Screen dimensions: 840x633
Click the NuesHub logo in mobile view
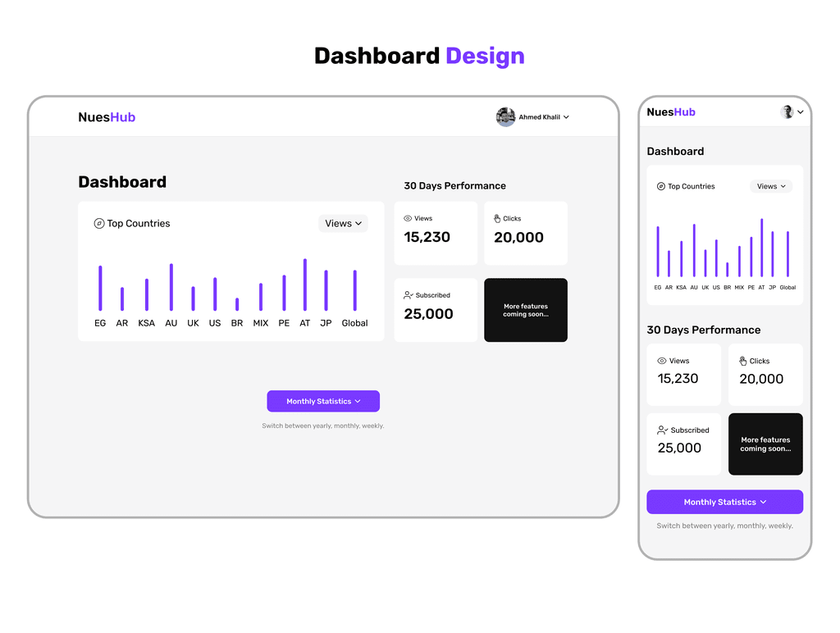click(x=671, y=112)
